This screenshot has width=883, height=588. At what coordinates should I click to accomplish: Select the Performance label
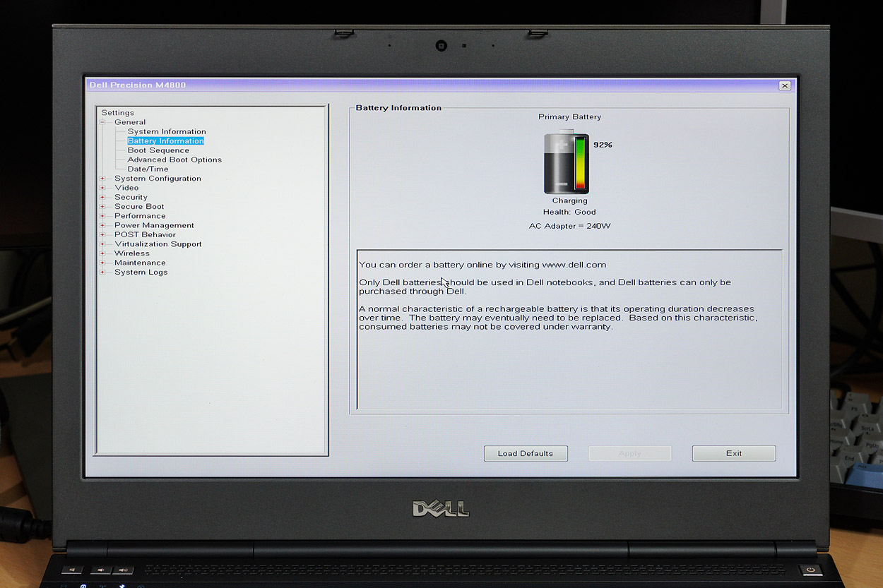(140, 216)
